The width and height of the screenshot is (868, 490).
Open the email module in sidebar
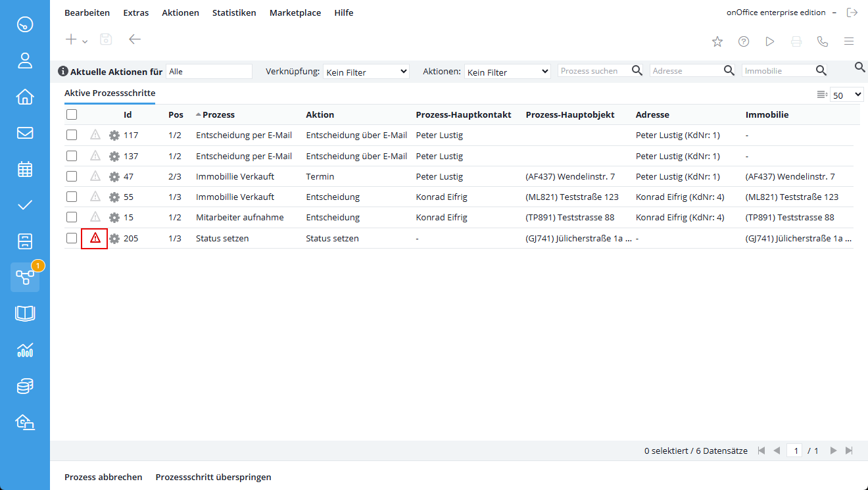click(25, 133)
